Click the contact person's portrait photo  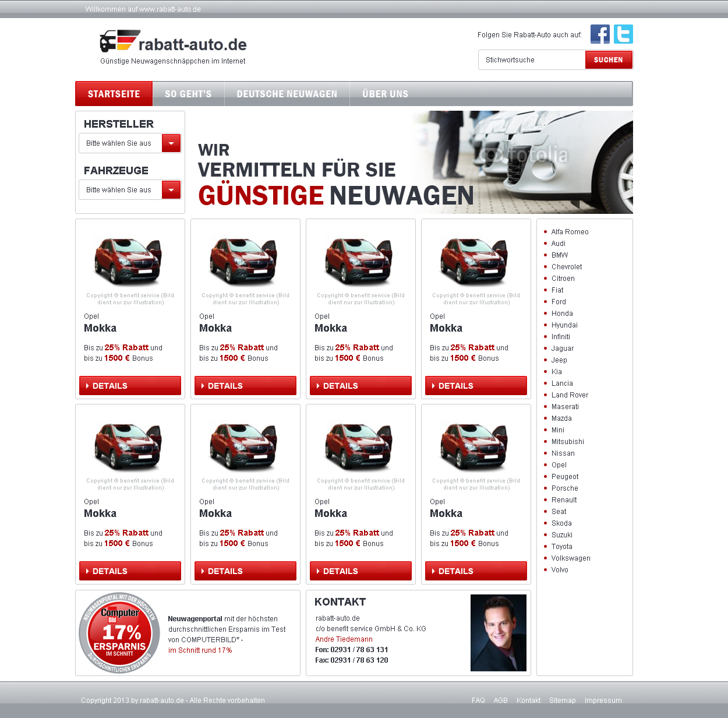click(x=499, y=633)
